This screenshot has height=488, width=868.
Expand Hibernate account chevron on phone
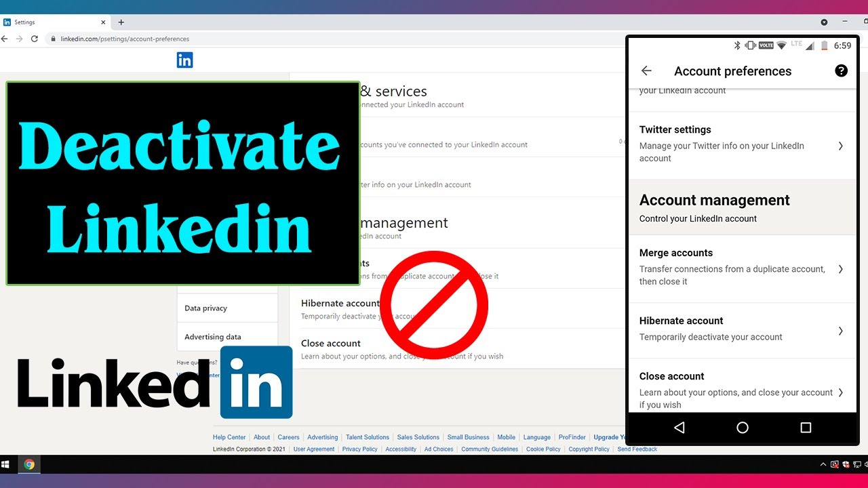click(841, 331)
